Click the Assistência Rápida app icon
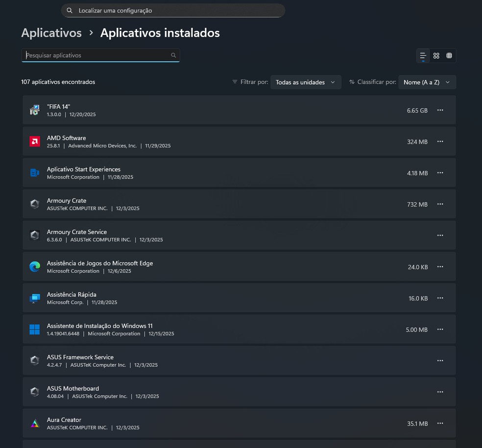 point(34,298)
